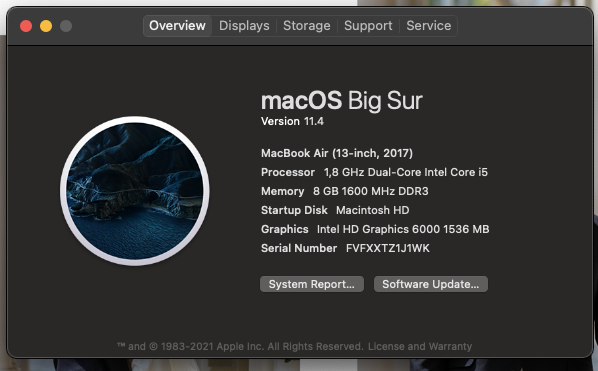Open the License and Warranty link
The image size is (598, 371).
point(420,346)
